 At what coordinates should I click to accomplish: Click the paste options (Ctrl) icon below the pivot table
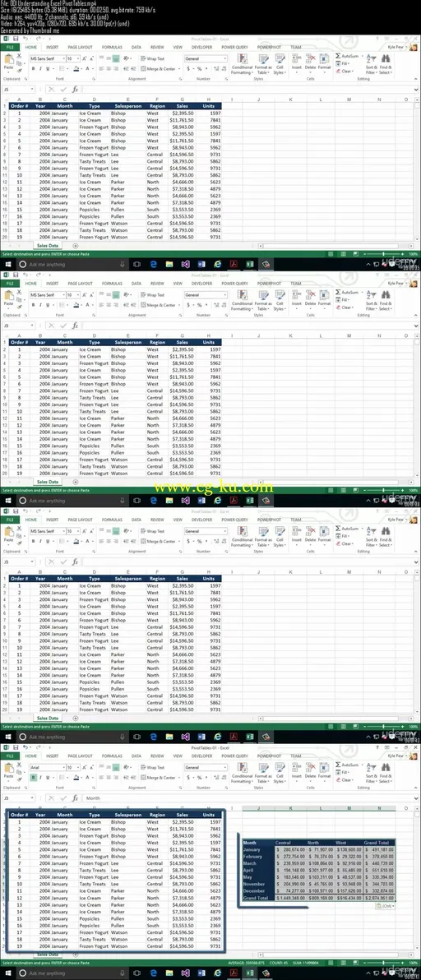(387, 906)
